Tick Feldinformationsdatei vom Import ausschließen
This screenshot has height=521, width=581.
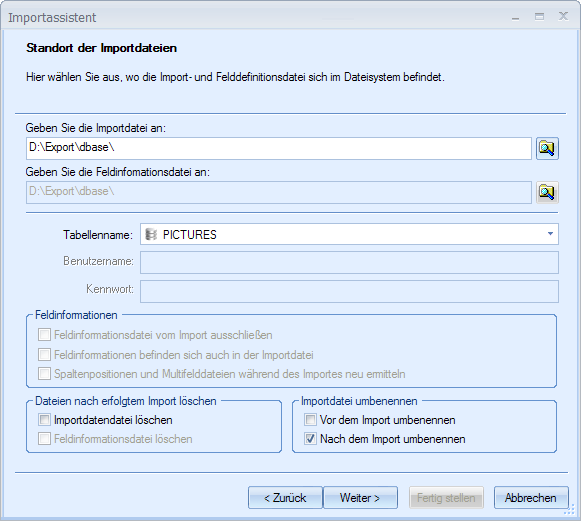[x=44, y=335]
